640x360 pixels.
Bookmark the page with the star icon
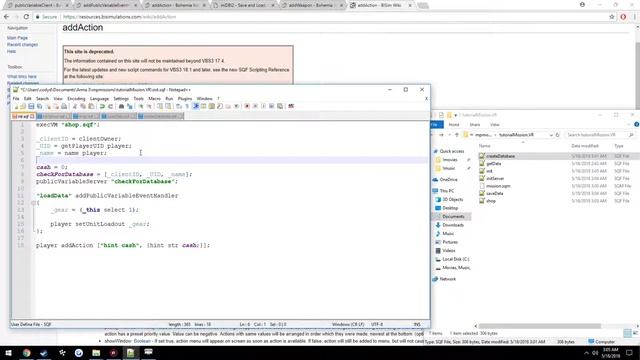[611, 17]
